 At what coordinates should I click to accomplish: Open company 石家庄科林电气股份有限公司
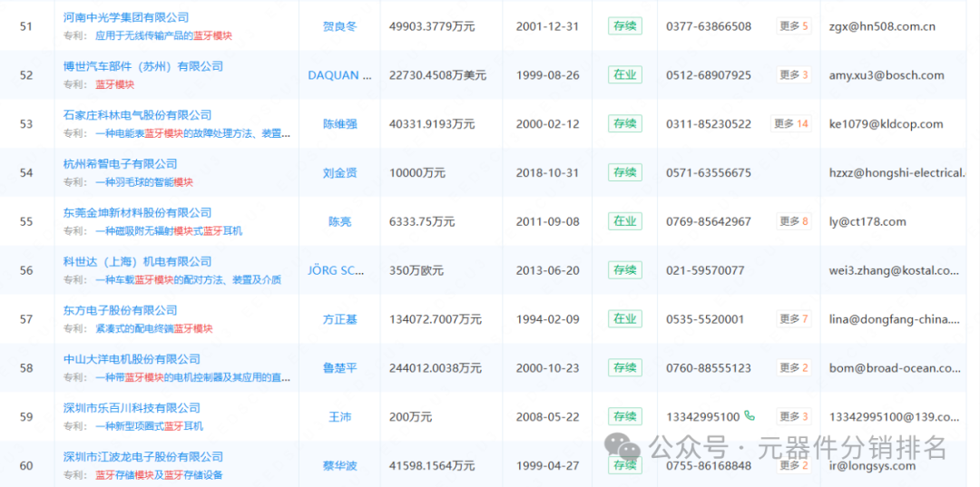click(x=138, y=115)
